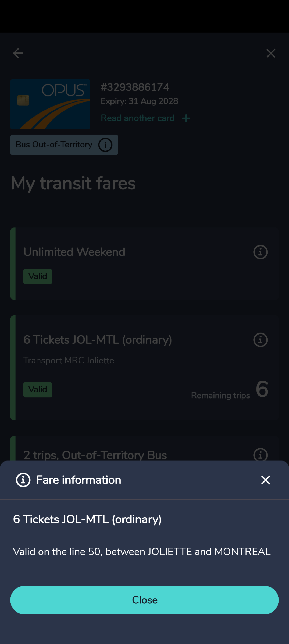Tap the Close button
The width and height of the screenshot is (289, 644).
pyautogui.click(x=144, y=600)
